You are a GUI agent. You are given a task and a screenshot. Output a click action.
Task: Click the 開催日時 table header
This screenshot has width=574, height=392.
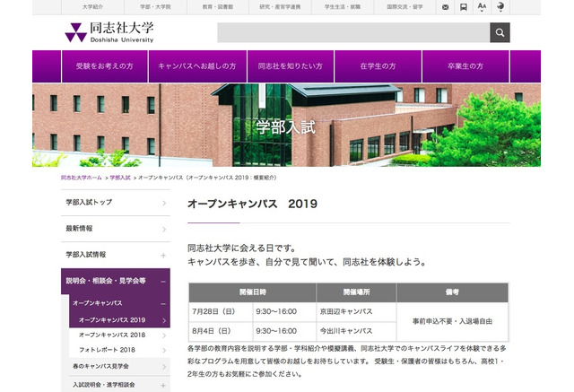click(253, 292)
